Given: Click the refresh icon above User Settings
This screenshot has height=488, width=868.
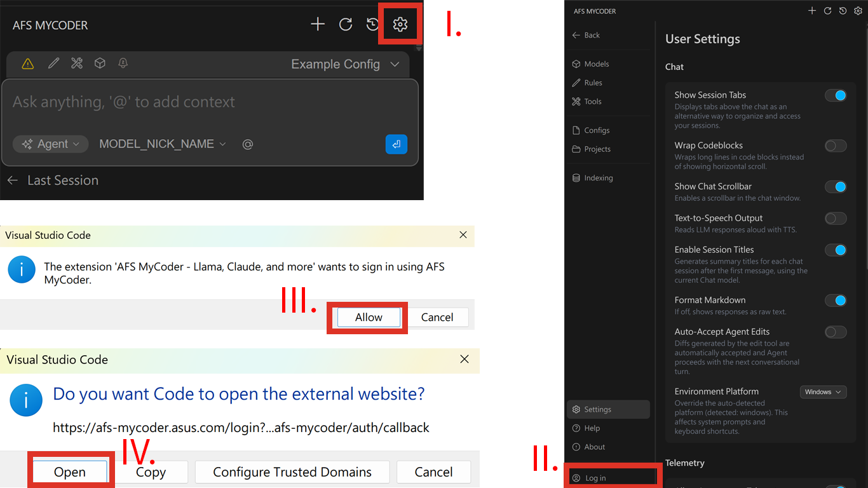Looking at the screenshot, I should click(827, 11).
